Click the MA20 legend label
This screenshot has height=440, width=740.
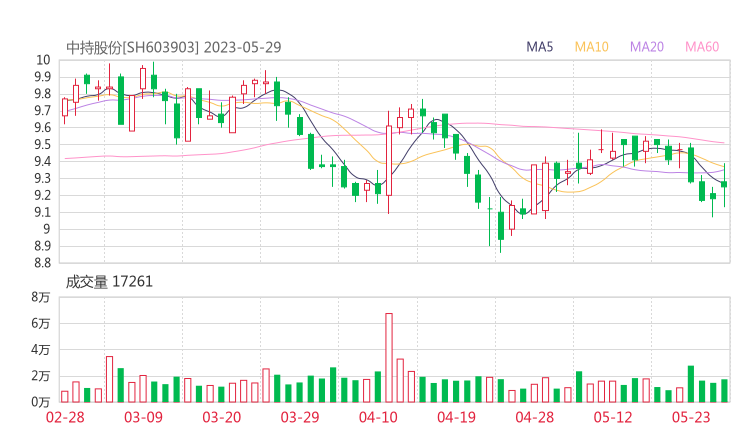pos(647,47)
